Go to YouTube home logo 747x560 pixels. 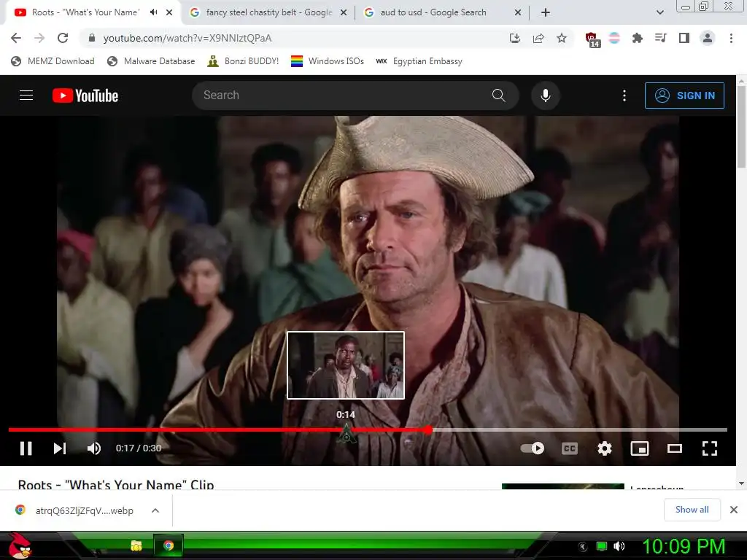pyautogui.click(x=85, y=96)
